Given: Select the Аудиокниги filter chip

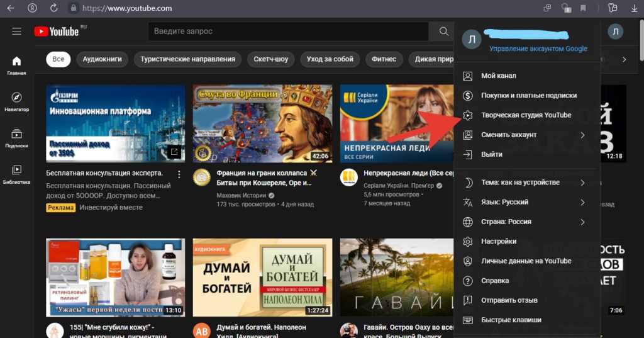Looking at the screenshot, I should tap(103, 59).
